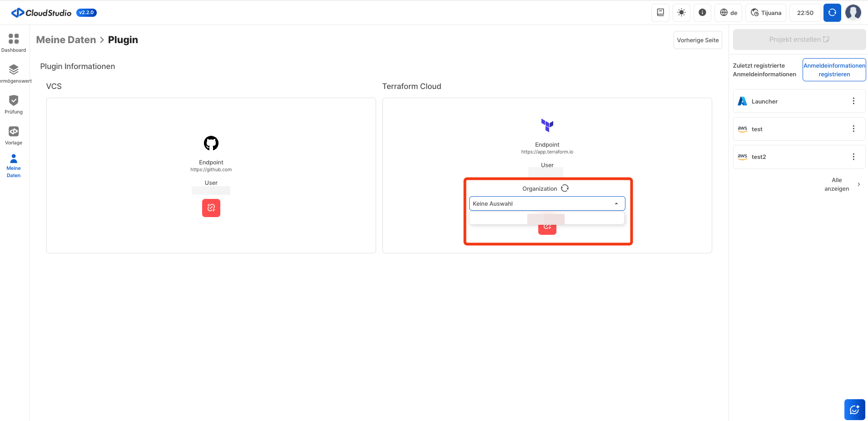Toggle the light/dark theme sun icon
Screen dimensions: 868x421
[681, 13]
